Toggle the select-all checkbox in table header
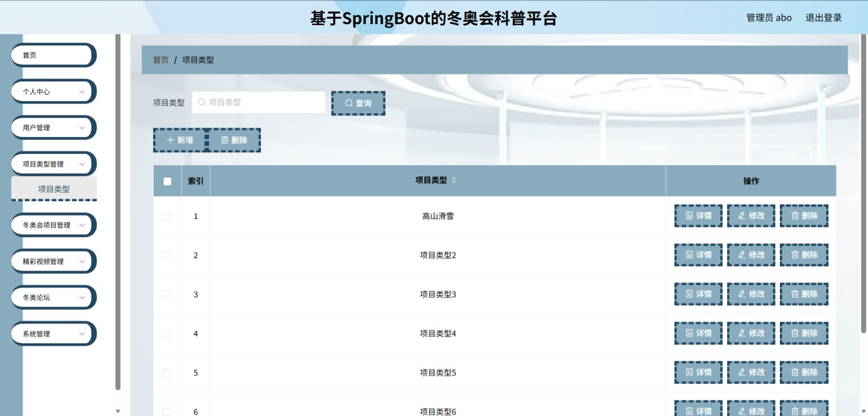The image size is (868, 416). [x=167, y=181]
